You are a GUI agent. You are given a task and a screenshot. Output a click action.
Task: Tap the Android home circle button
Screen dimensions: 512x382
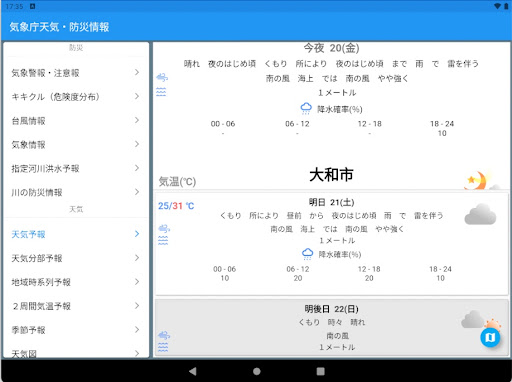256,371
